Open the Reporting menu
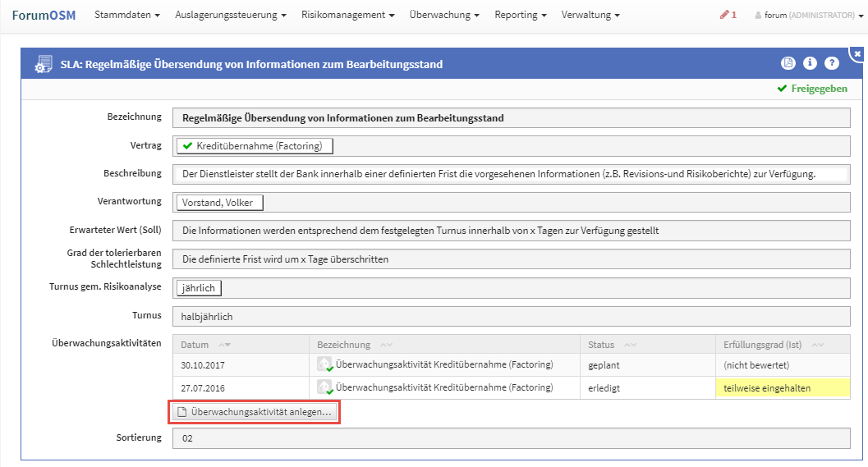Viewport: 868px width, 467px height. coord(520,15)
